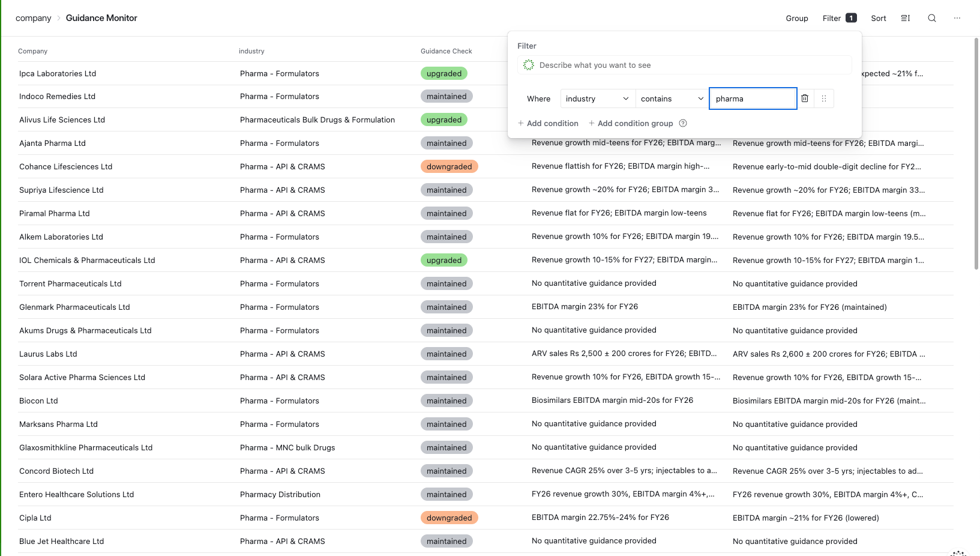Click the drag handle dots in filter row
Viewport: 980px width, 556px height.
tap(824, 98)
